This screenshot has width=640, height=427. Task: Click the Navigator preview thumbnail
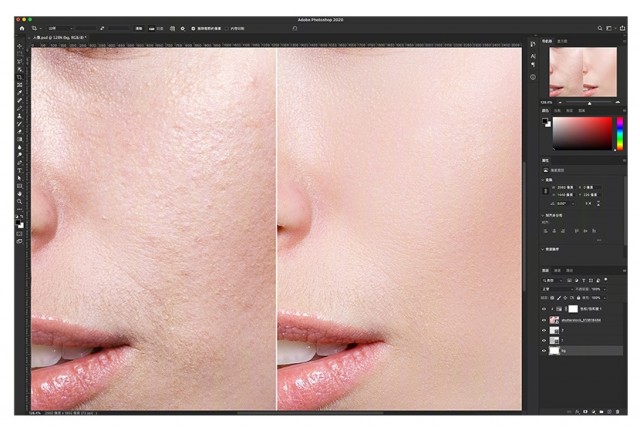[582, 72]
